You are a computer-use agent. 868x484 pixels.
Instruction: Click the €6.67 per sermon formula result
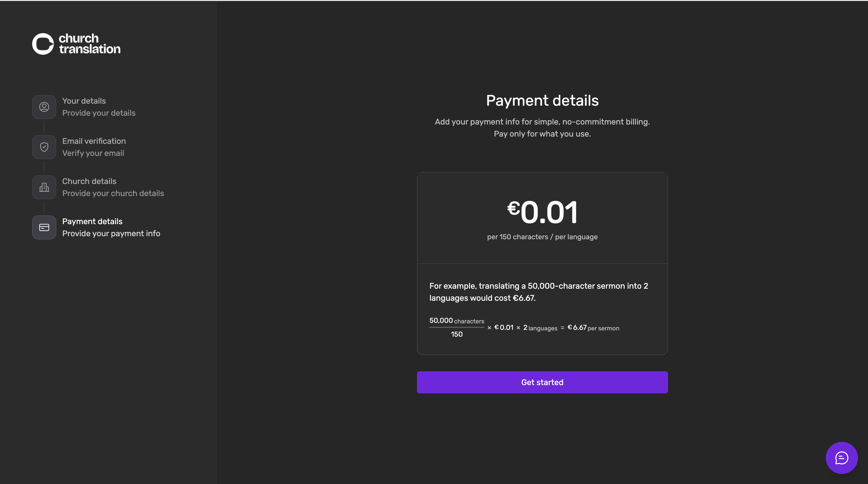click(593, 328)
